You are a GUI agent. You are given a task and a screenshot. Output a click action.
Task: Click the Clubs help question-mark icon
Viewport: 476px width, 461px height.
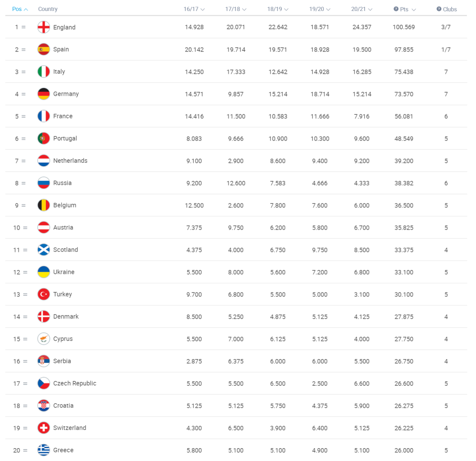pos(439,9)
